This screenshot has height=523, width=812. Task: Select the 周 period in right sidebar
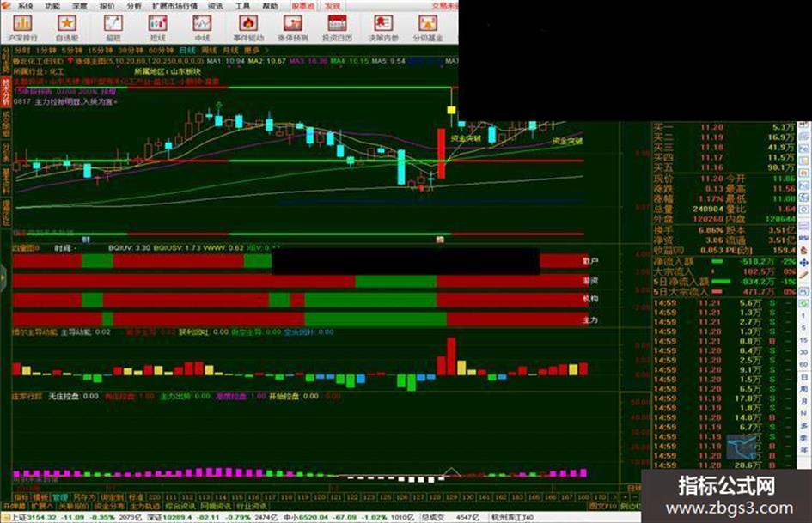point(803,389)
